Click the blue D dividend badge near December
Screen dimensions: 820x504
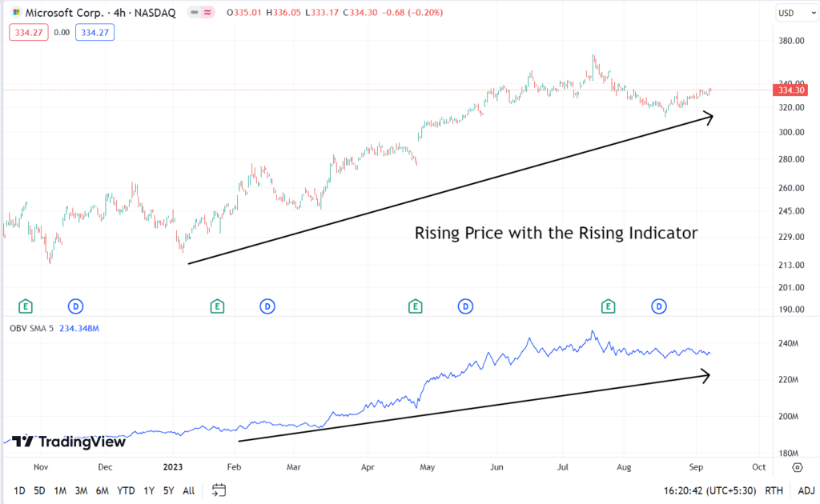point(74,306)
